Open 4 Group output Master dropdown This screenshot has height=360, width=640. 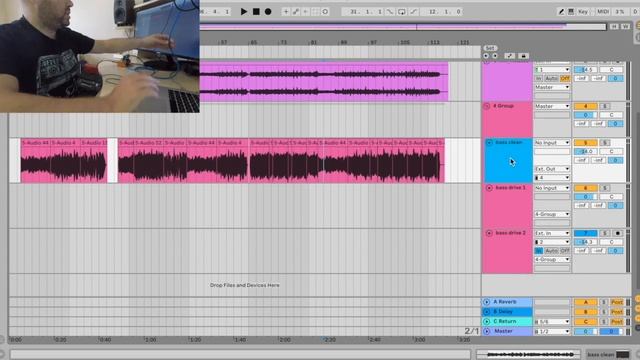pos(552,107)
